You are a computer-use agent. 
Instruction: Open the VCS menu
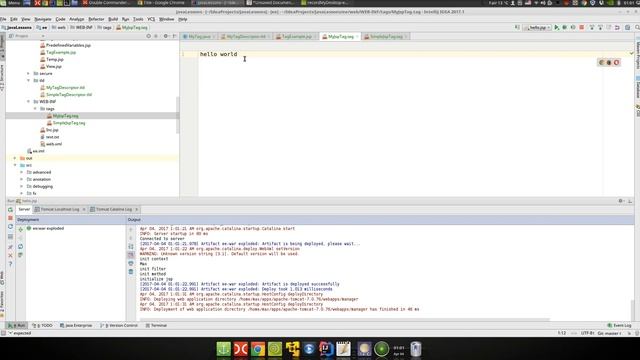point(151,19)
